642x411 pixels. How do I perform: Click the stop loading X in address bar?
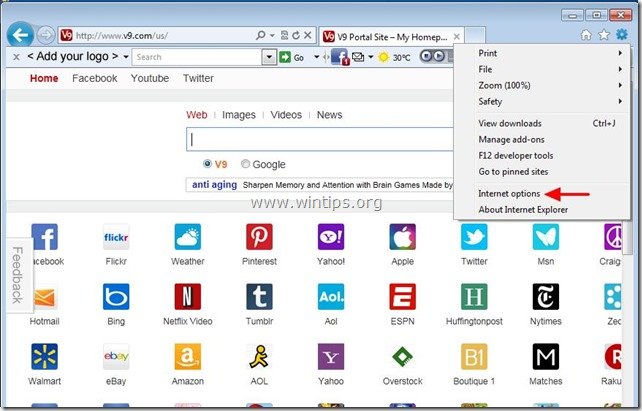[x=308, y=36]
